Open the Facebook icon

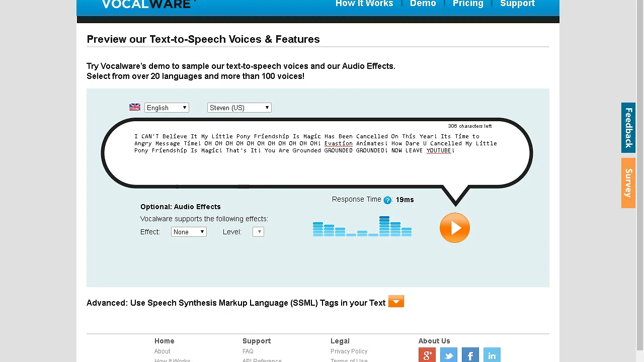point(470,355)
